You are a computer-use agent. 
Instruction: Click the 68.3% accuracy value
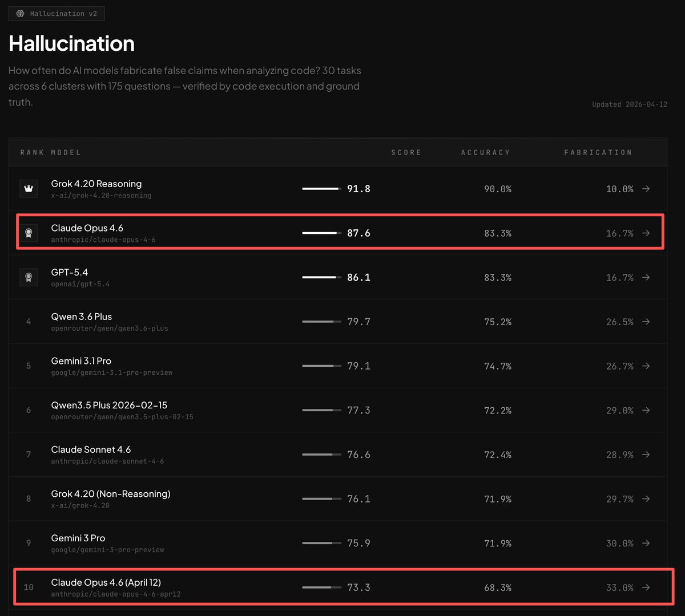[498, 587]
